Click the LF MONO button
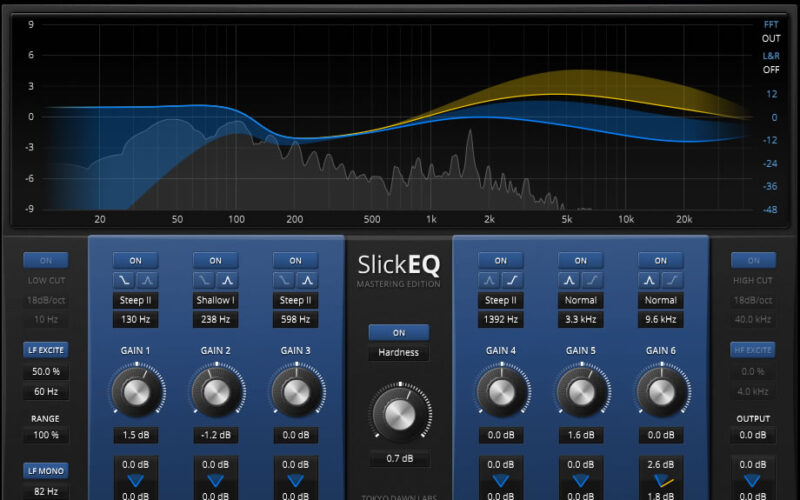800x500 pixels. point(46,469)
